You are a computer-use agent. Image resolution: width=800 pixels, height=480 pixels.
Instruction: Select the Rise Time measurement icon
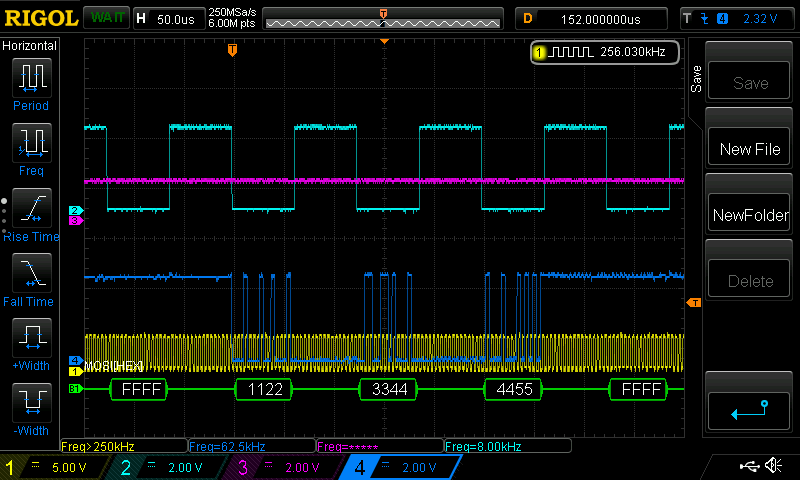[31, 208]
